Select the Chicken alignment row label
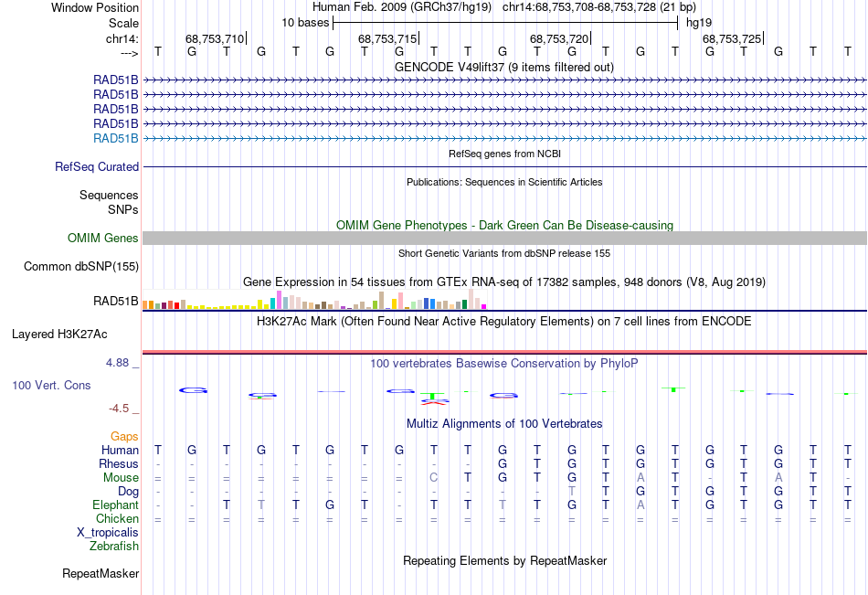Screen dimensions: 868x595 [117, 518]
